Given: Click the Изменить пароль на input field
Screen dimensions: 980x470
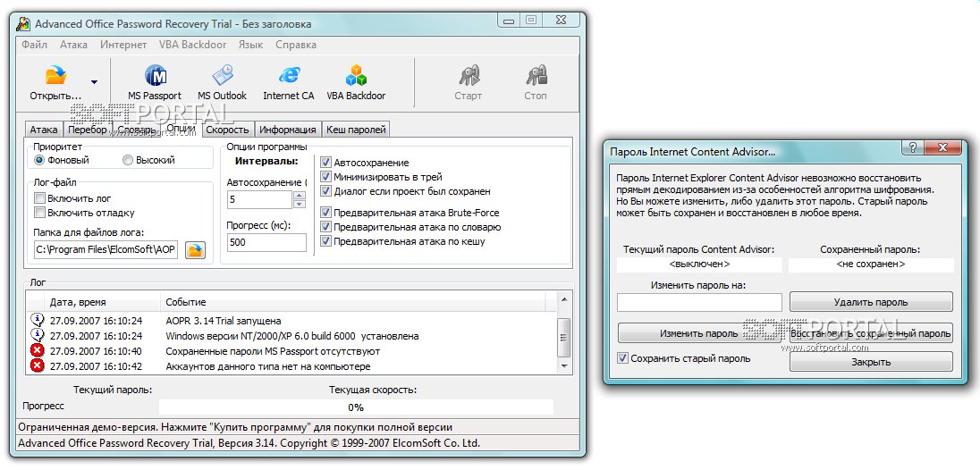Looking at the screenshot, I should (699, 303).
